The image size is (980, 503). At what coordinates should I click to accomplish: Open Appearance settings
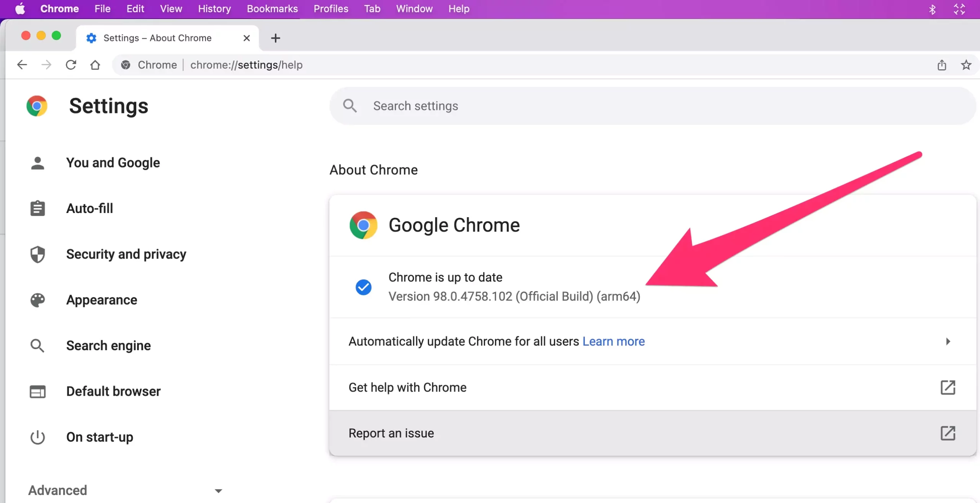pos(101,300)
